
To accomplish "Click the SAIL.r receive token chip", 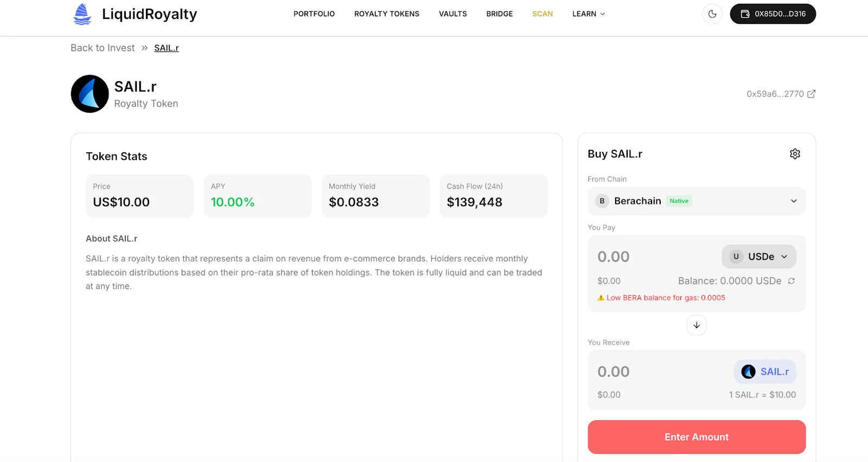I will (765, 371).
